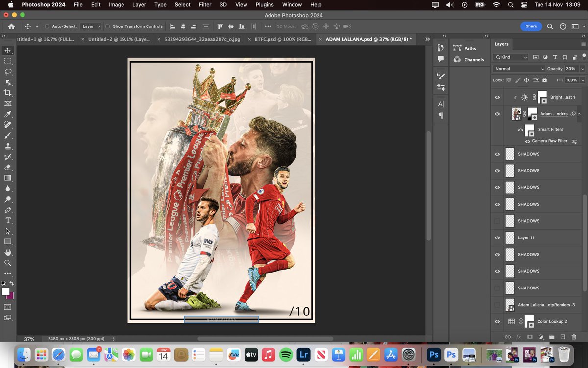This screenshot has width=588, height=368.
Task: Open the Layer menu
Action: pos(139,5)
